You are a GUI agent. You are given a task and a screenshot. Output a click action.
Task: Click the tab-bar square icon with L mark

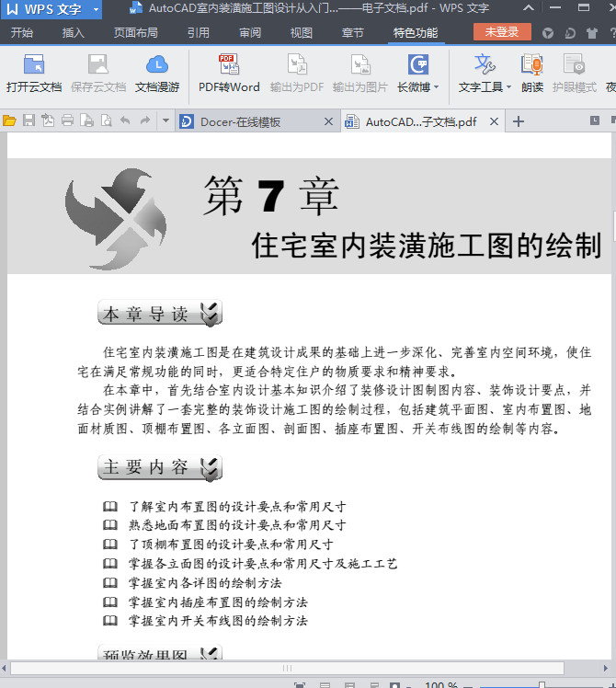coord(595,120)
